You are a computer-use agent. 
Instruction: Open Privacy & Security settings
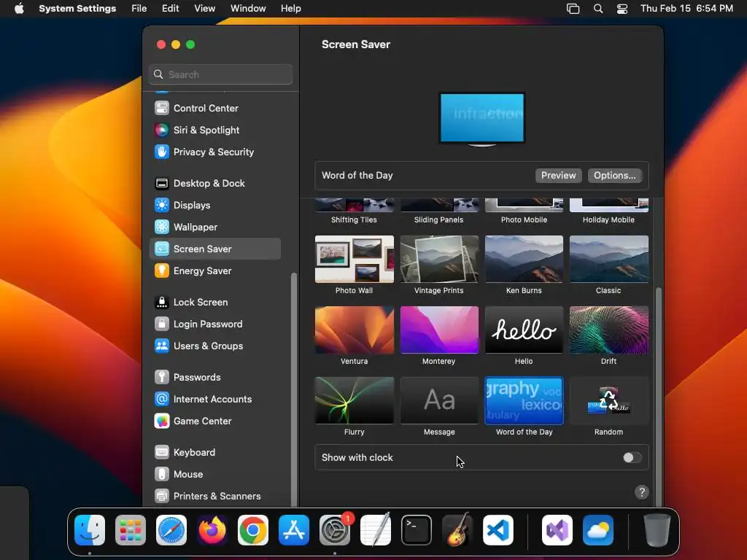(x=215, y=152)
